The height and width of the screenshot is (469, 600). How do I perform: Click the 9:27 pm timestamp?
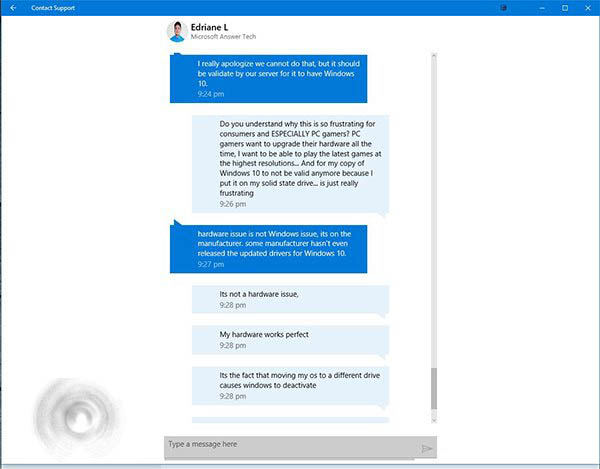tap(210, 264)
